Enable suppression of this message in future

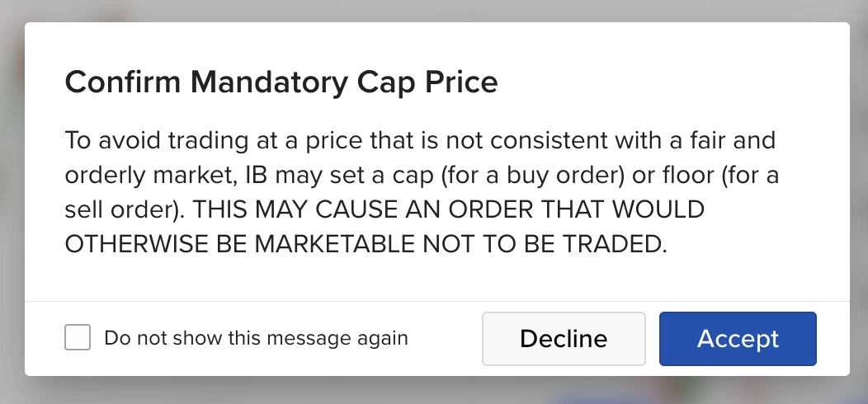[78, 337]
